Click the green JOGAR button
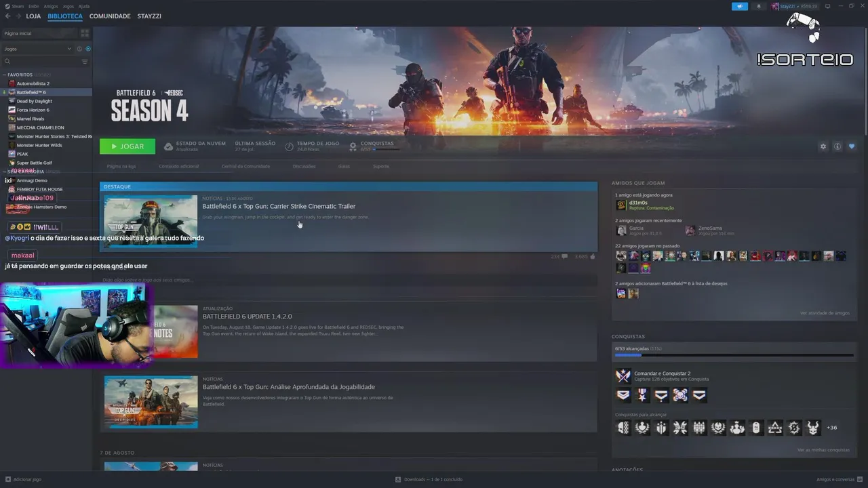Screen dimensions: 868x488 [127, 146]
